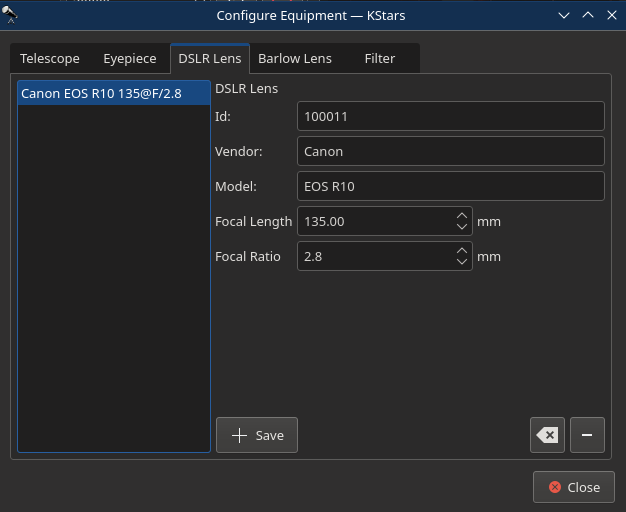Open the Eyepiece tab
This screenshot has height=512, width=626.
[x=130, y=59]
